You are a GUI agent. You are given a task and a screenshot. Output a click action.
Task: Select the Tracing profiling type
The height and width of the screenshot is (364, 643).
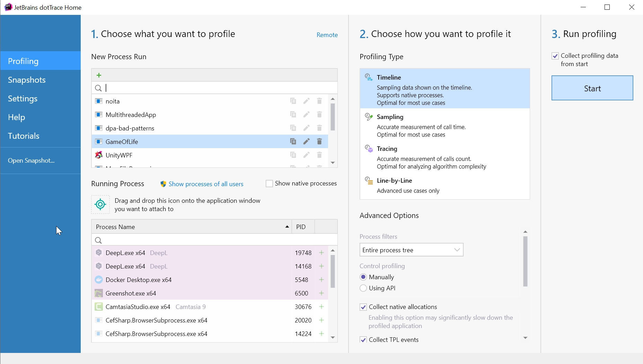pos(445,157)
